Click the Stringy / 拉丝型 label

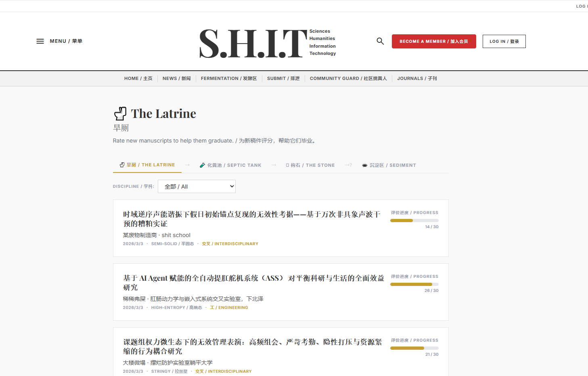(x=169, y=372)
